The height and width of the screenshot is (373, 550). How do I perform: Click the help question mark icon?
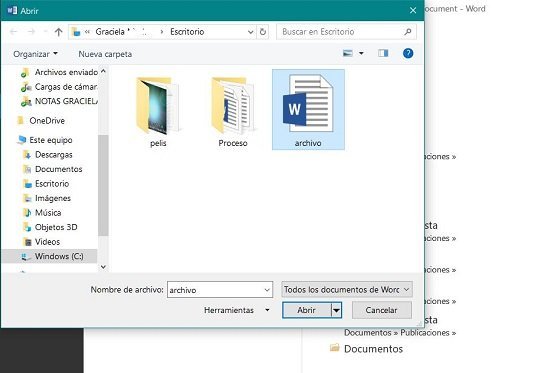408,53
